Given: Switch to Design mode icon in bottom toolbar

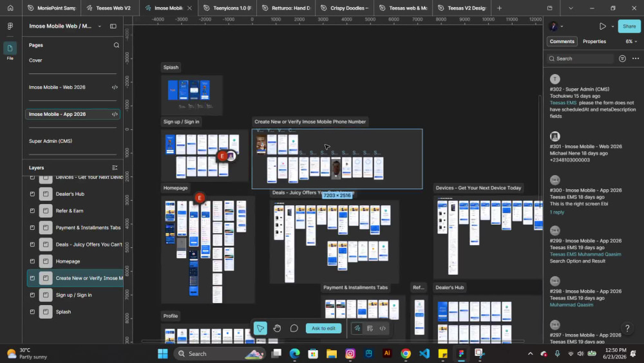Looking at the screenshot, I should (x=370, y=328).
